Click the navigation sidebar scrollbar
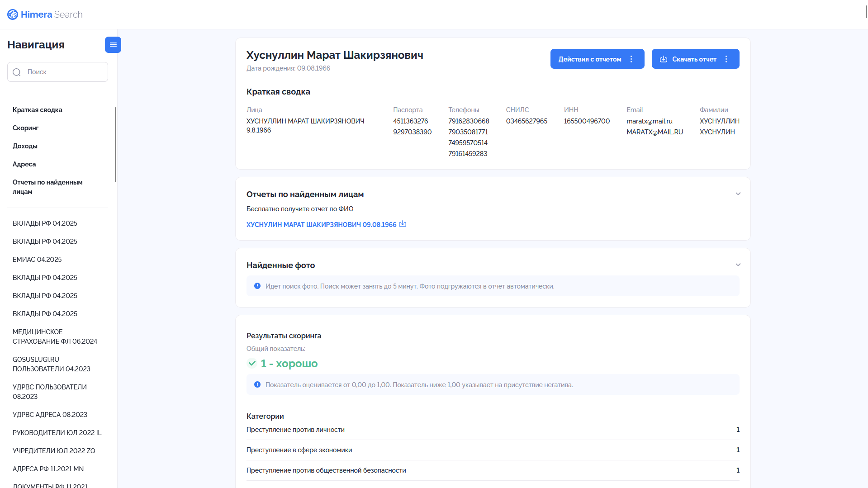Viewport: 868px width, 488px height. click(x=115, y=145)
